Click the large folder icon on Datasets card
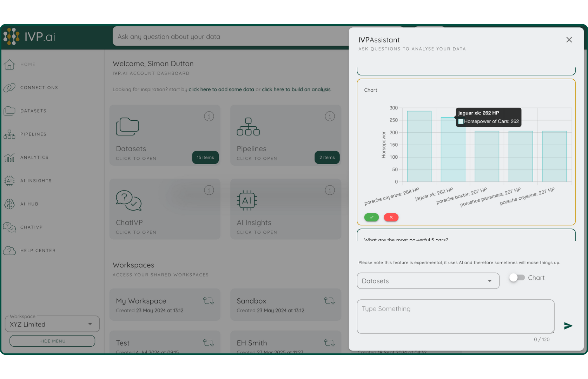Image resolution: width=588 pixels, height=379 pixels. (127, 126)
